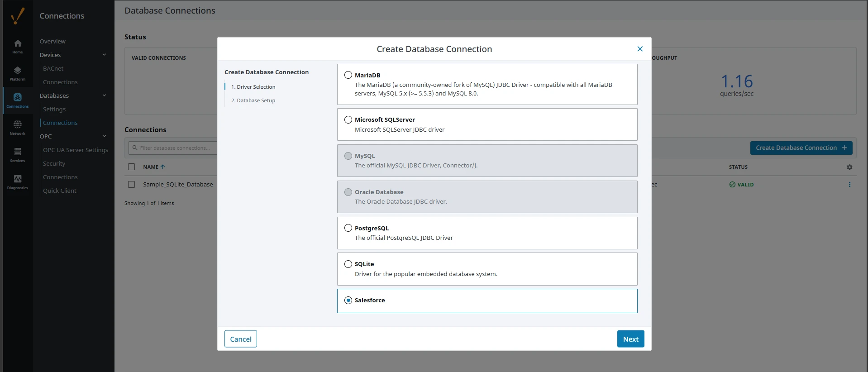Open Settings under Databases
Image resolution: width=868 pixels, height=372 pixels.
[54, 109]
